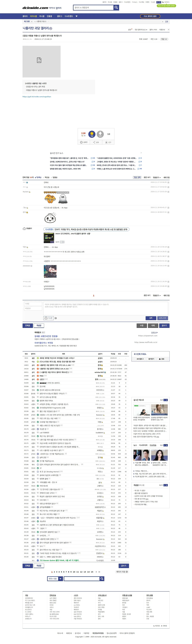Show next 실시간 인기 뉴스 with the arrow
192x644 pixels.
141,153
